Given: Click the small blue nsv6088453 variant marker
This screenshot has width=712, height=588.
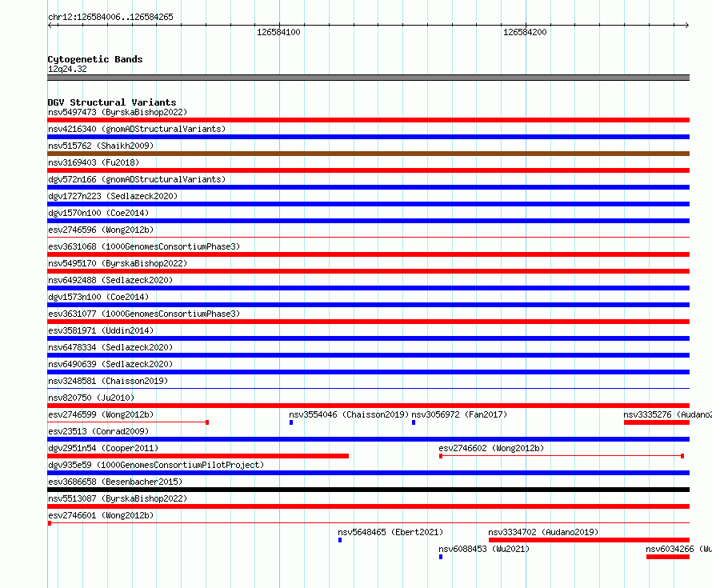Looking at the screenshot, I should [441, 557].
